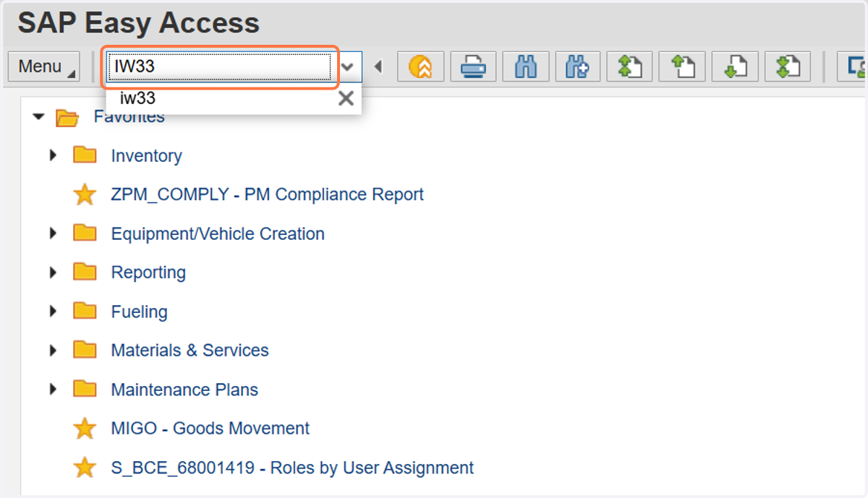
Task: Open the Menu button
Action: pos(44,67)
